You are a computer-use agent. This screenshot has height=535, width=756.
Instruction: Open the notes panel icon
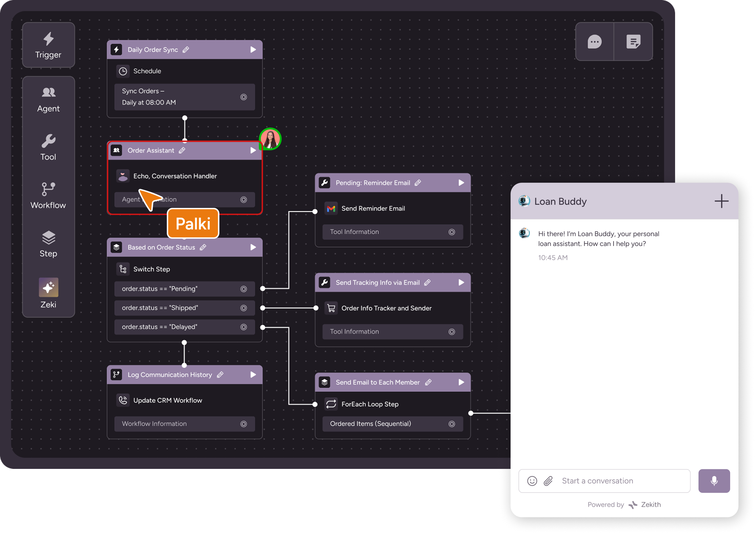(633, 42)
